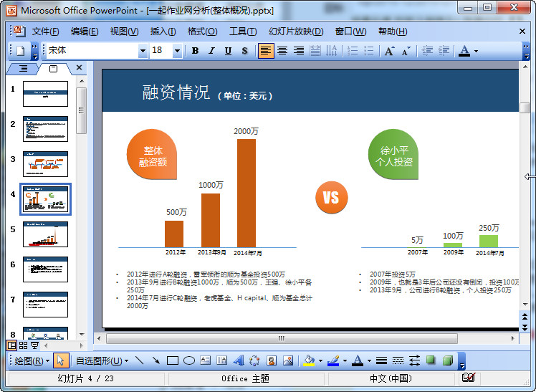This screenshot has height=392, width=536.
Task: Select slide 1 thumbnail
Action: pyautogui.click(x=45, y=94)
